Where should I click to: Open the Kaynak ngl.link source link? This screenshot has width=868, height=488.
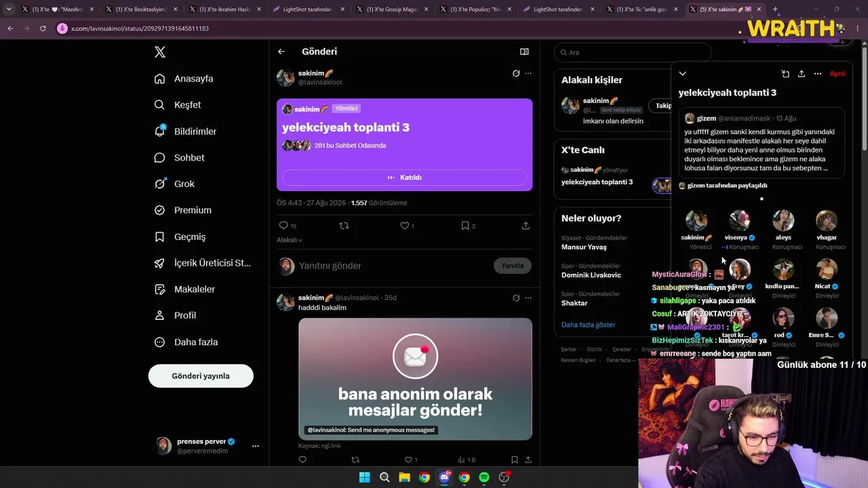[319, 446]
